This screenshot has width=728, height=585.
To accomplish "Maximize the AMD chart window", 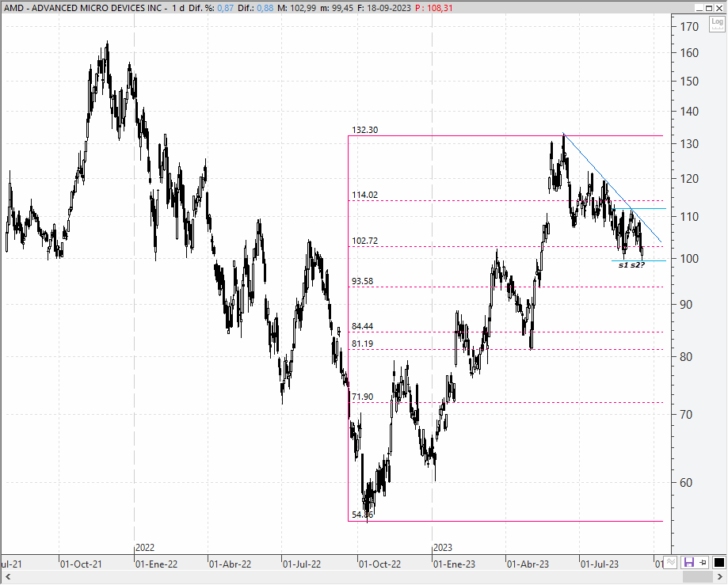I will (709, 8).
